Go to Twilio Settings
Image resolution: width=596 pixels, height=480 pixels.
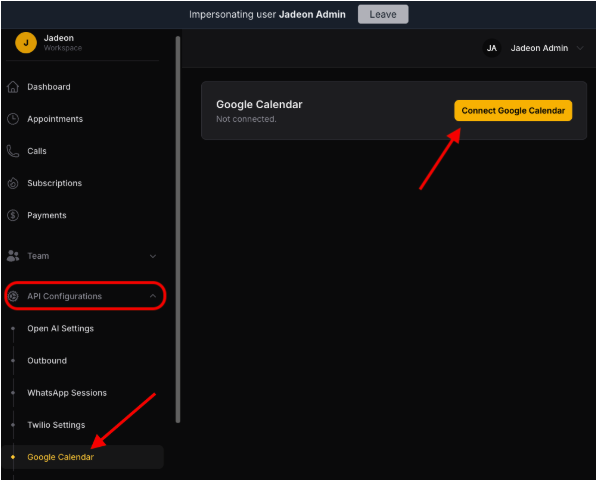[56, 425]
